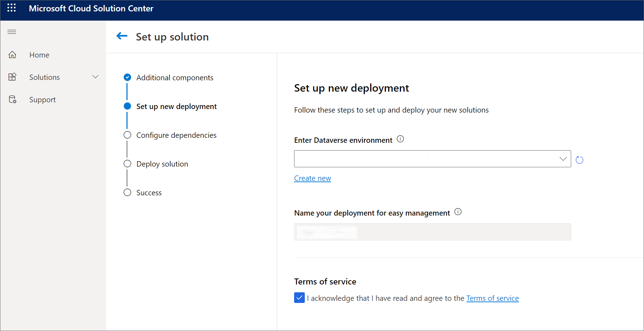This screenshot has width=644, height=331.
Task: Select the Success step
Action: tap(149, 192)
